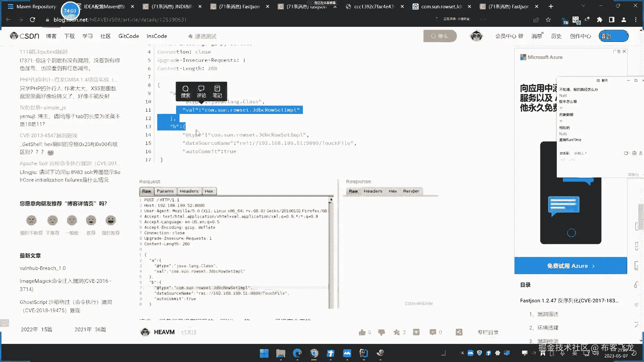The width and height of the screenshot is (644, 362).
Task: Click the star favorite icon
Action: click(397, 332)
